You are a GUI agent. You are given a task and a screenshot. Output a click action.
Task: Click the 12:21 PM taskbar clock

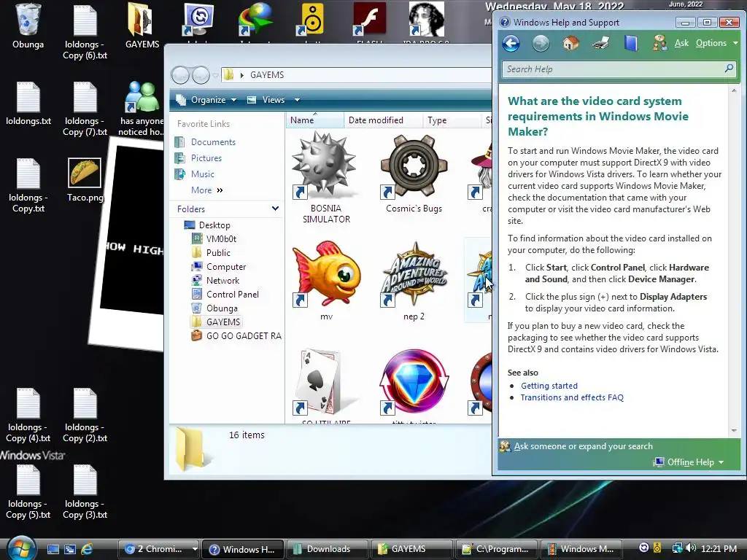click(719, 548)
